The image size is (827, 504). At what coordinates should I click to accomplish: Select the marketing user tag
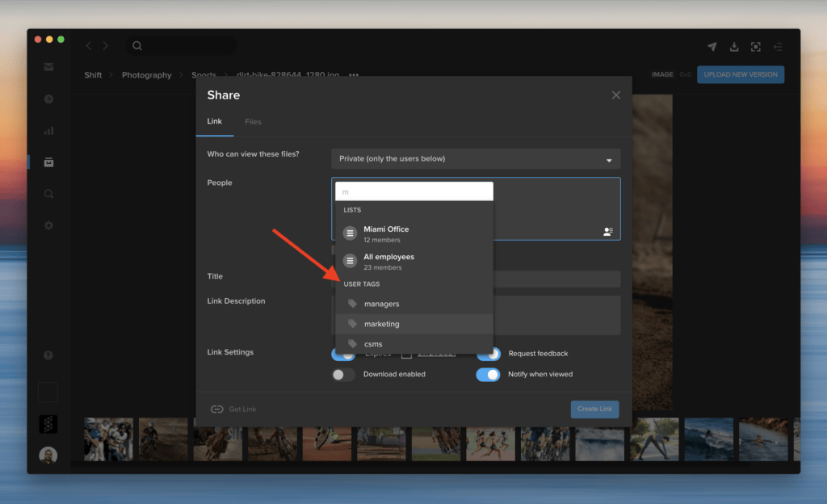(x=414, y=324)
